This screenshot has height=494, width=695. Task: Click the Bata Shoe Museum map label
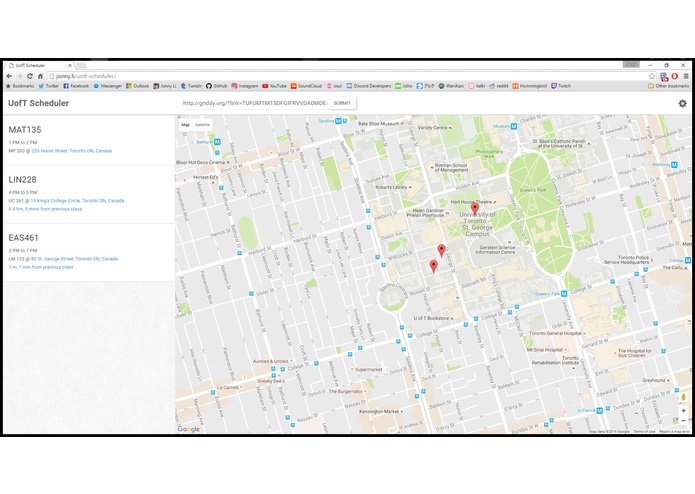coord(379,124)
